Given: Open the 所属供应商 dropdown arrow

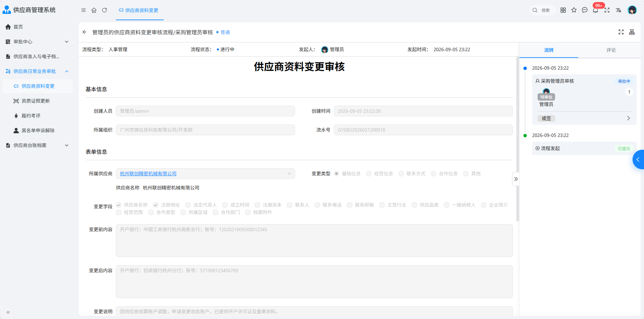Looking at the screenshot, I should click(x=289, y=174).
